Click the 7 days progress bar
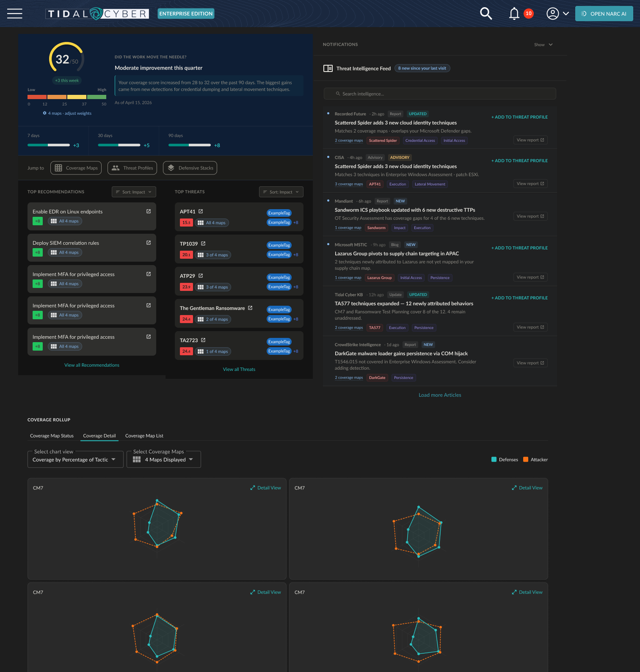The height and width of the screenshot is (672, 640). pyautogui.click(x=49, y=145)
